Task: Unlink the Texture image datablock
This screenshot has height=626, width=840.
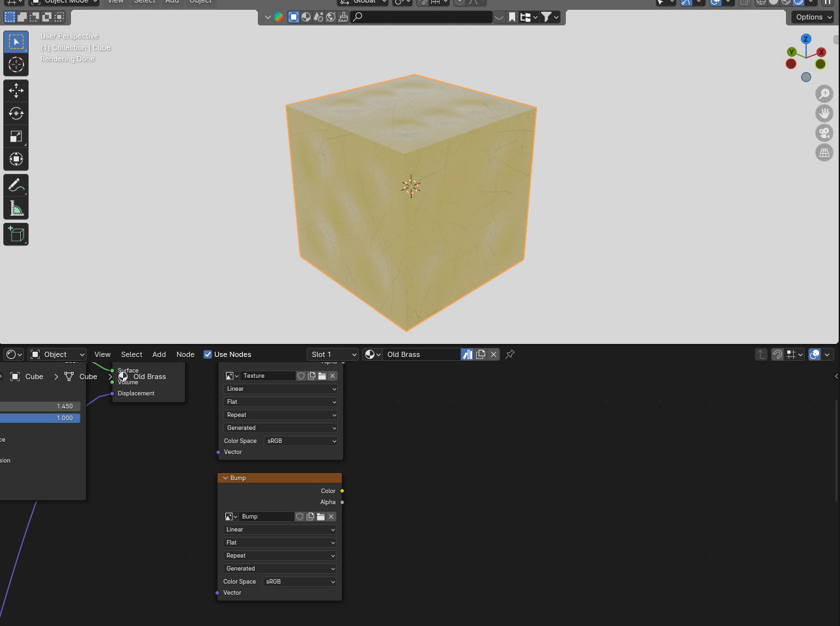Action: 332,376
